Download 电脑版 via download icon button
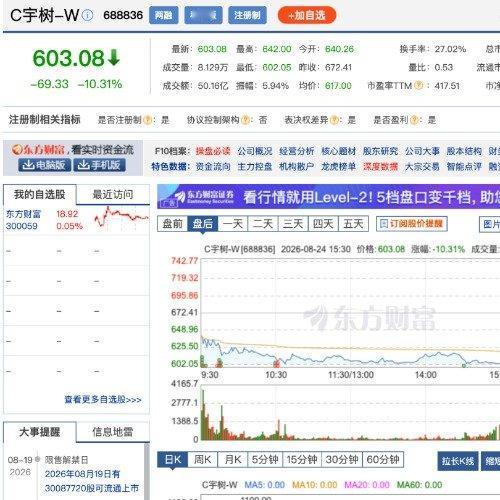This screenshot has height=500, width=500. click(45, 165)
